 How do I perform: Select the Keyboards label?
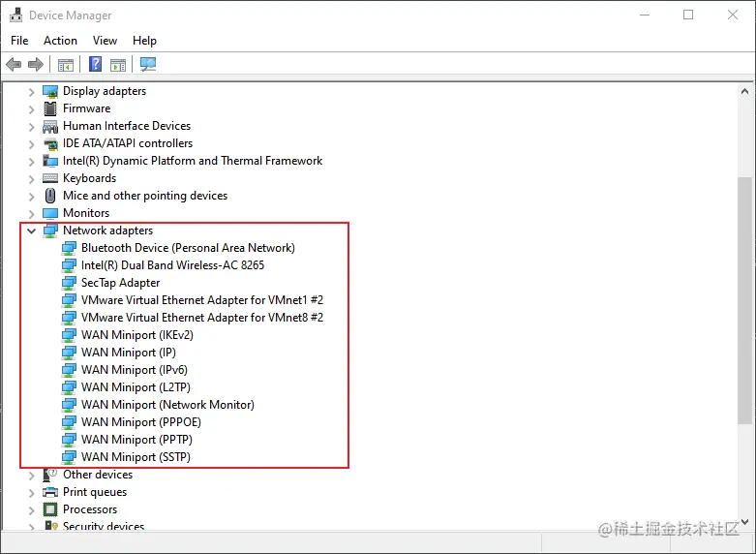(90, 178)
